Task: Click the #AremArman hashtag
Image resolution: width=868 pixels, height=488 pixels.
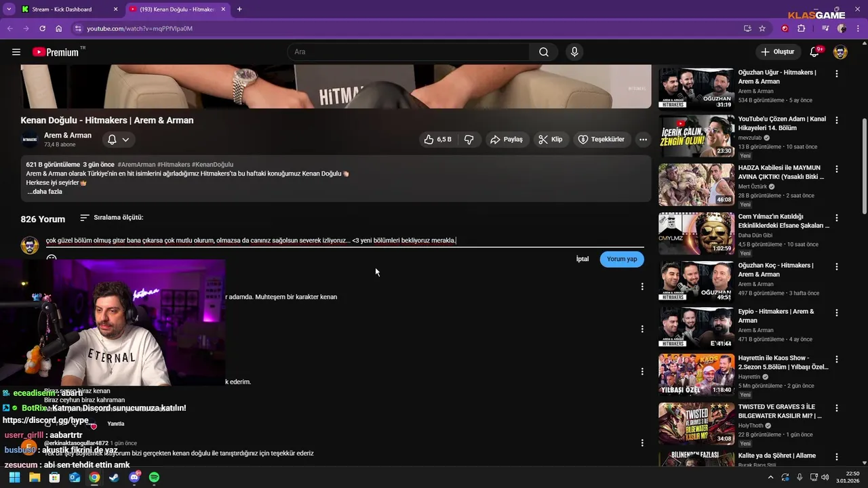Action: [136, 165]
